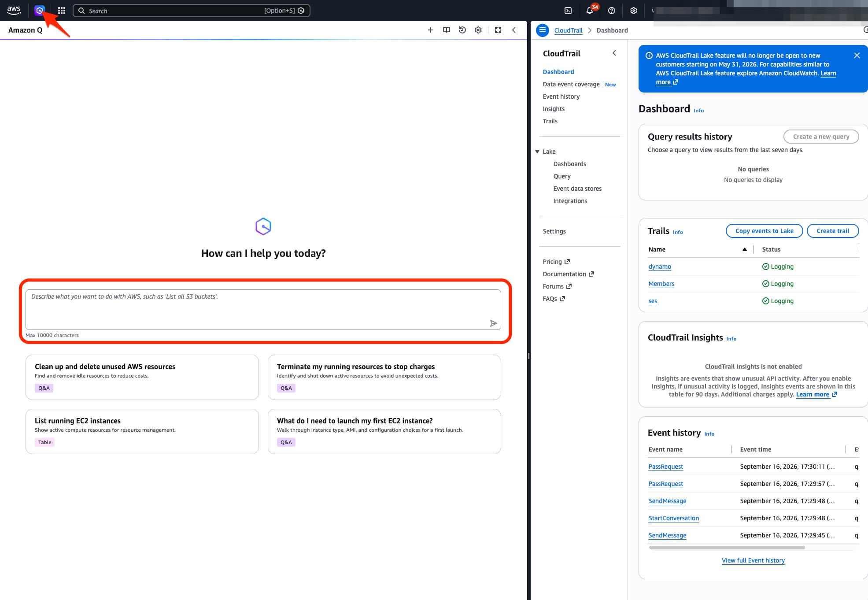Open Pricing external link

click(556, 262)
